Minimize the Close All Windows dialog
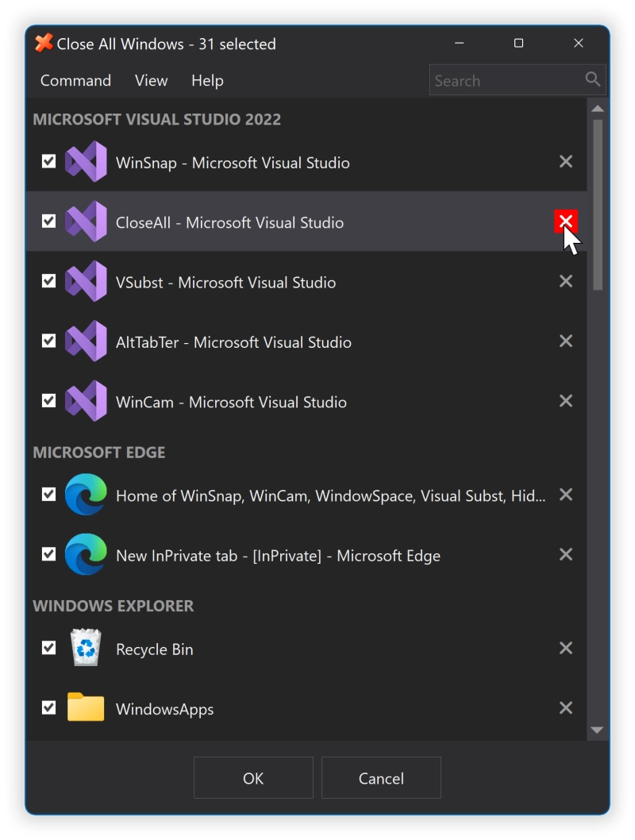635x840 pixels. pyautogui.click(x=460, y=43)
